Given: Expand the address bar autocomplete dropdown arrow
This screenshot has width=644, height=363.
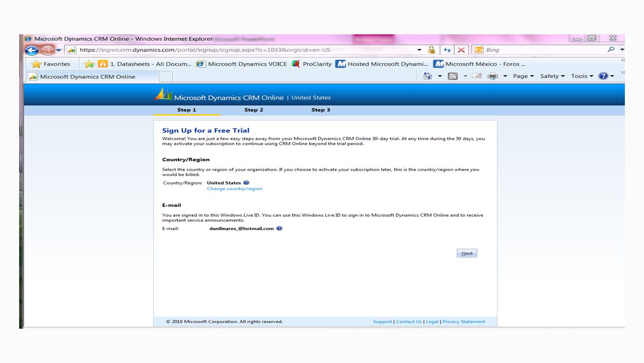Looking at the screenshot, I should point(419,50).
